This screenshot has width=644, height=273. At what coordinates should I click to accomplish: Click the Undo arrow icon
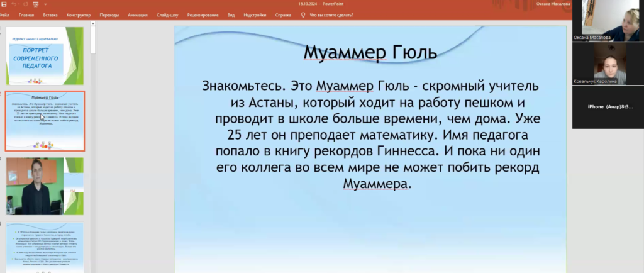click(14, 4)
